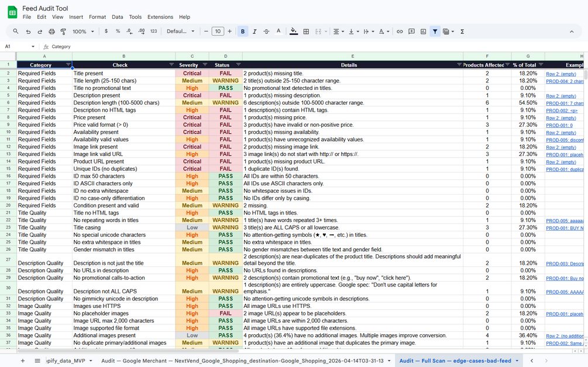Viewport: 588px width, 367px height.
Task: Open the PROD-004: 2 chars example link
Action: [x=565, y=81]
